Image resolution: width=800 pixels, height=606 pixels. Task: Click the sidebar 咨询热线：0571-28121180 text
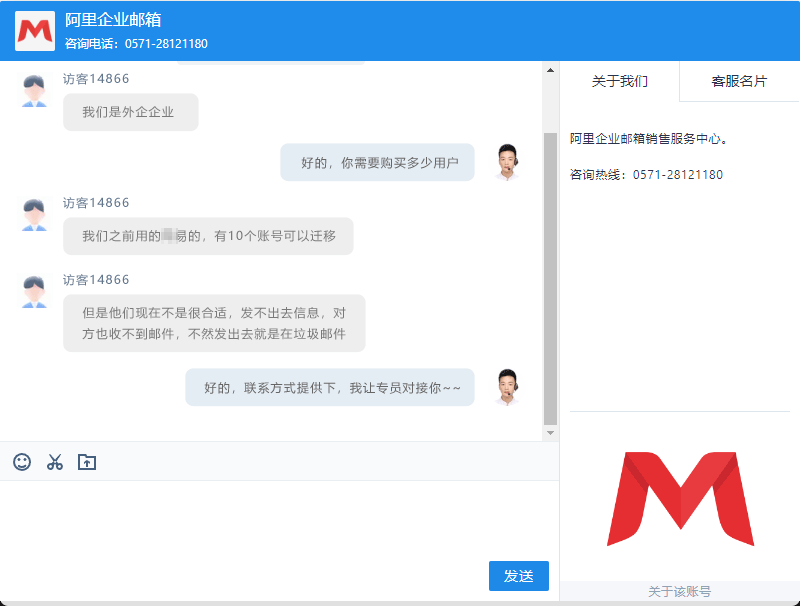[646, 175]
